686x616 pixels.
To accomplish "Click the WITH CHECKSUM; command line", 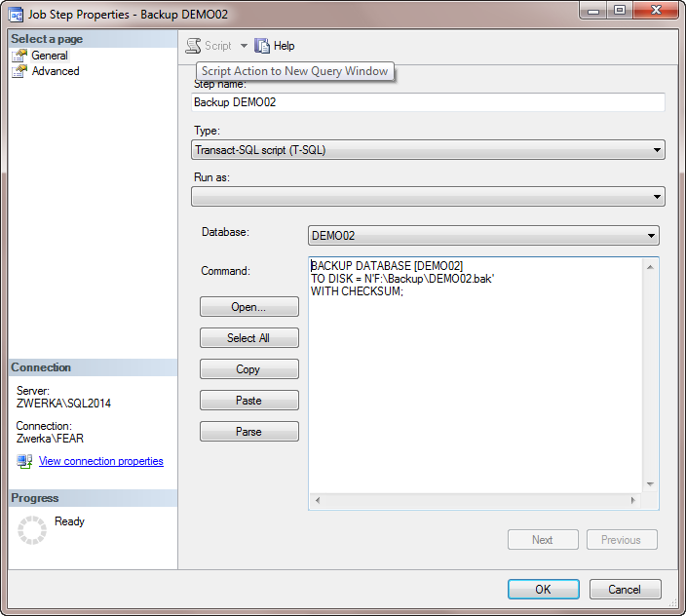I will (x=357, y=291).
